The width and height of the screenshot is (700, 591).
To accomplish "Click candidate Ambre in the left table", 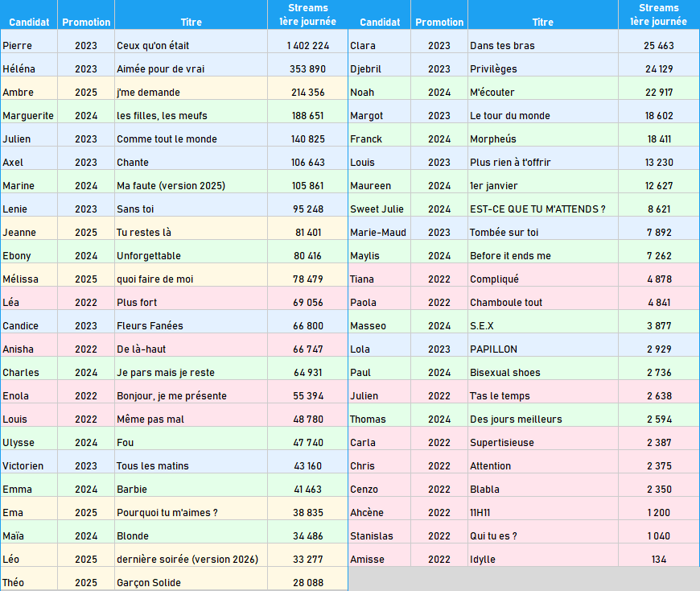I will click(29, 88).
